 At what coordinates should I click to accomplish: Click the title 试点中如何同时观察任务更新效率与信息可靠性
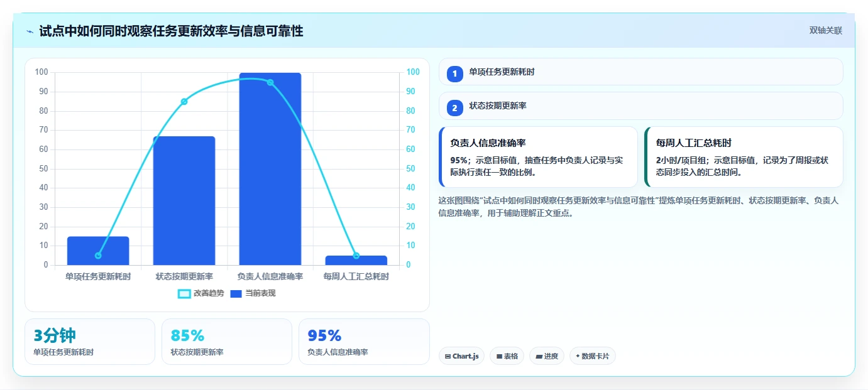click(171, 31)
